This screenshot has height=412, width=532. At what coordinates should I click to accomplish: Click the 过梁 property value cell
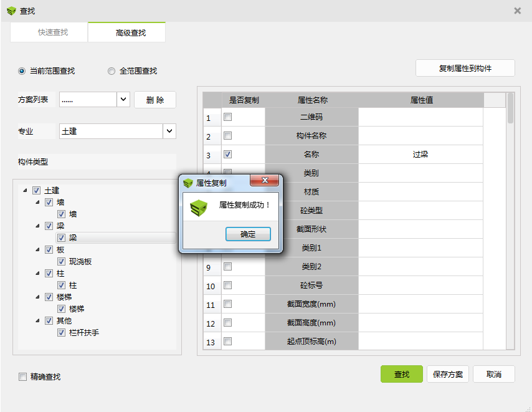tap(420, 155)
